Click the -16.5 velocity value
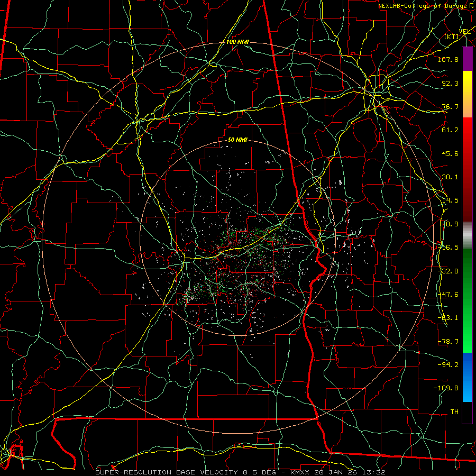 448,248
